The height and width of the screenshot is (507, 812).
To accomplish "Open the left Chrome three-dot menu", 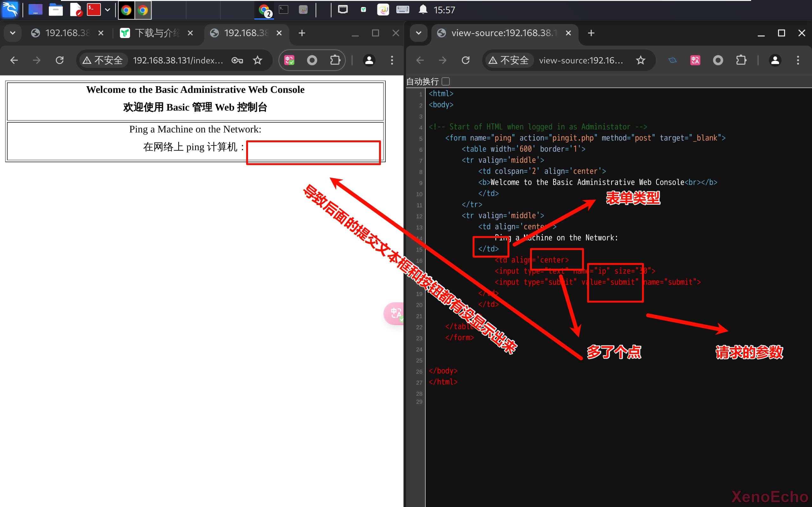I will click(x=392, y=60).
